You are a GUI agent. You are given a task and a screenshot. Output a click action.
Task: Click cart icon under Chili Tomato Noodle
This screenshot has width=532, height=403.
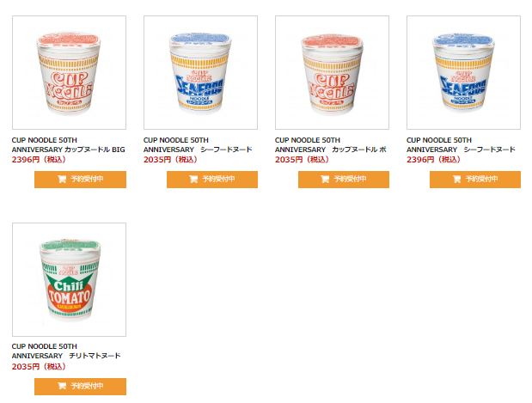click(x=62, y=386)
